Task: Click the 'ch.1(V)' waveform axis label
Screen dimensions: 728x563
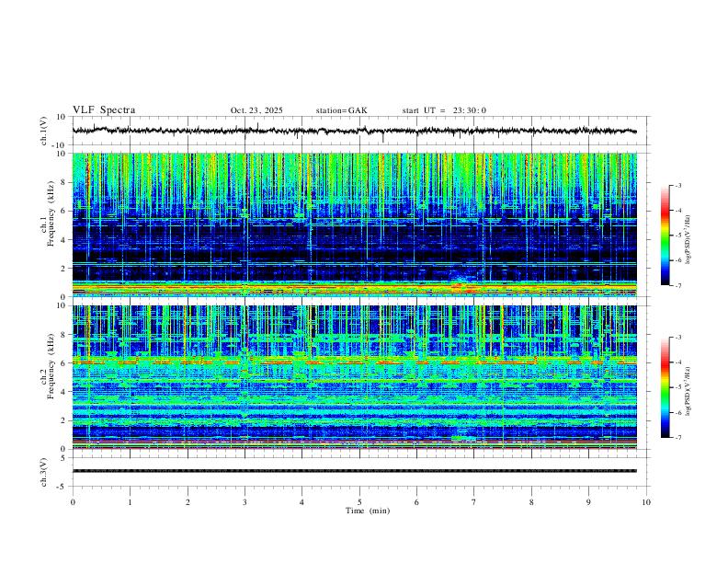Action: click(44, 131)
